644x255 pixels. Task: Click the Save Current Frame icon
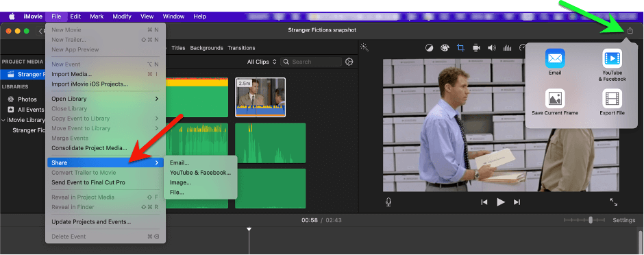point(555,99)
